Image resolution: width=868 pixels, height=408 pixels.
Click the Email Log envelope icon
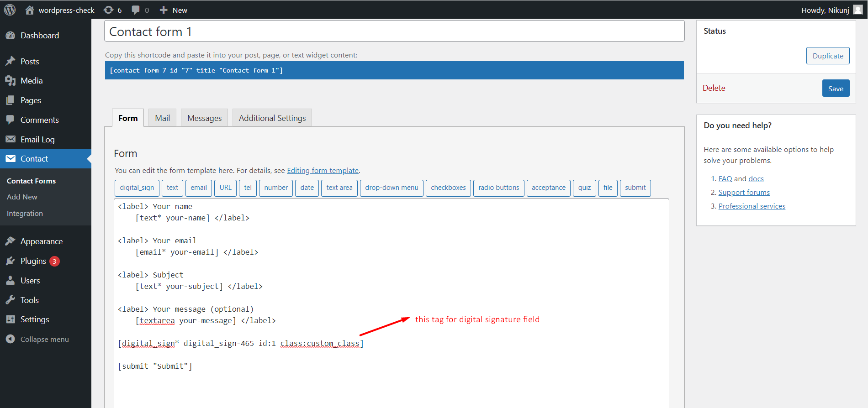point(11,139)
